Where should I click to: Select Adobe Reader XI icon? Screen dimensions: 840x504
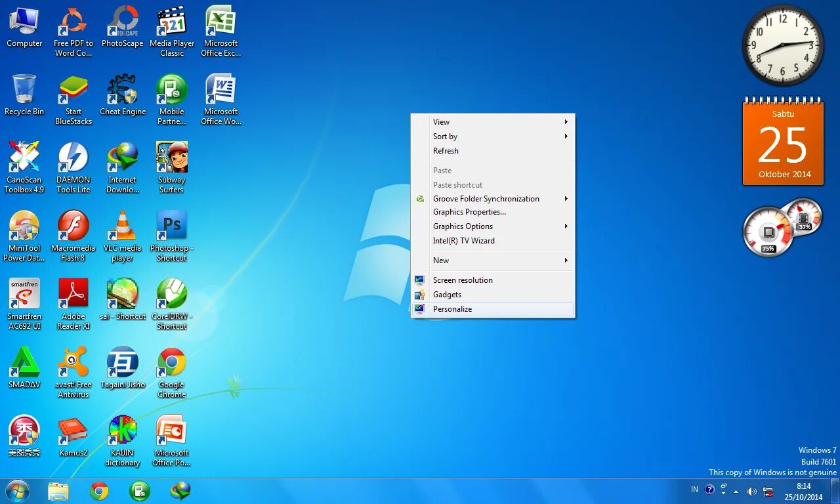(x=73, y=305)
